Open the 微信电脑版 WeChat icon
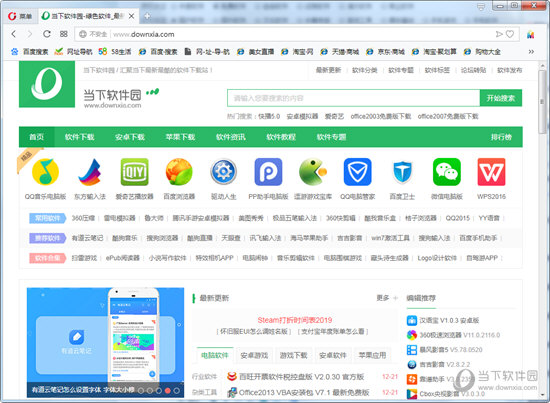 [447, 172]
